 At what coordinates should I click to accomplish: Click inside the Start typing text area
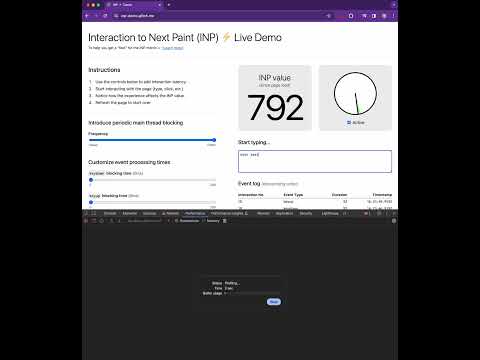pyautogui.click(x=315, y=161)
